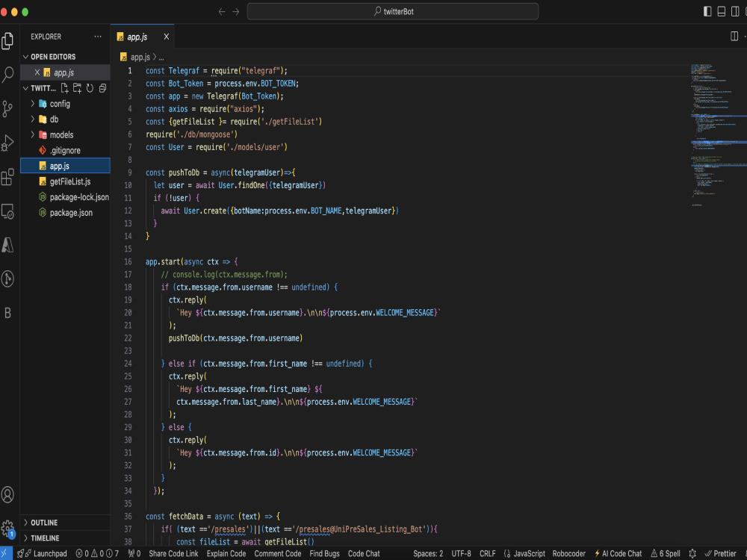Toggle the bottom panel layout
The image size is (747, 560).
(x=722, y=11)
